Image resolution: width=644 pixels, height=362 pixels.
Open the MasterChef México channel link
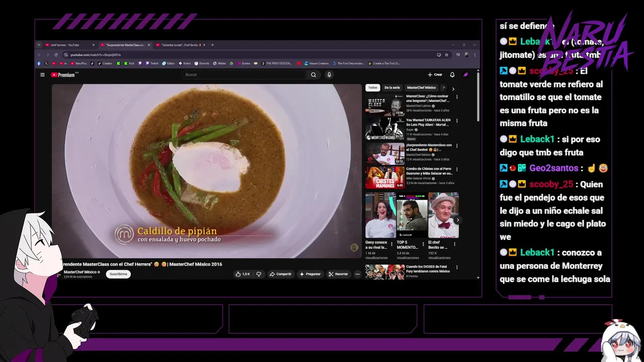[x=80, y=272]
